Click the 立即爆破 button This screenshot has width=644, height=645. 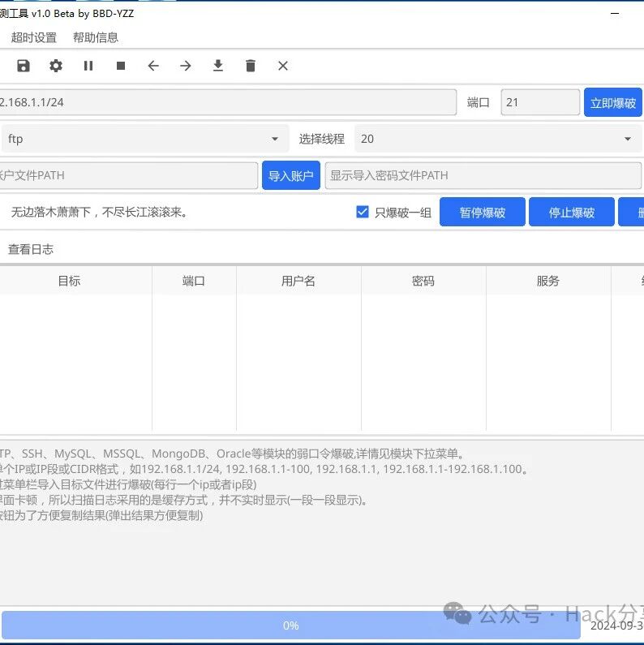click(x=612, y=102)
